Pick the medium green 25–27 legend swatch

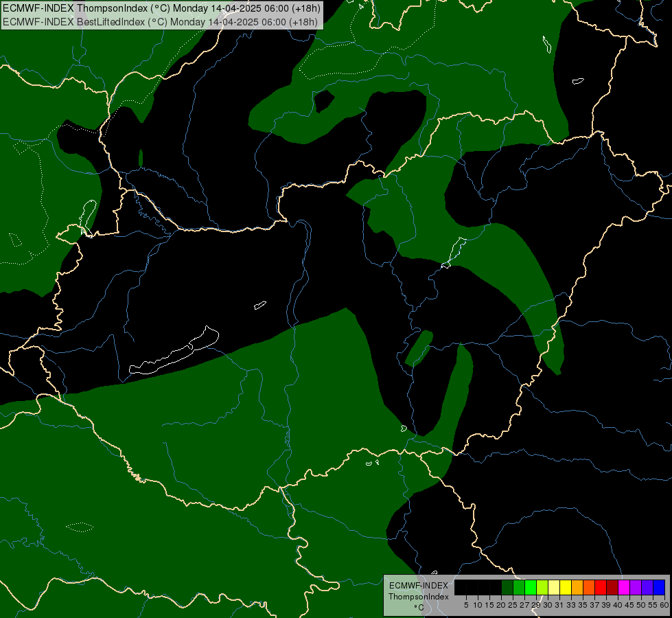tap(519, 587)
